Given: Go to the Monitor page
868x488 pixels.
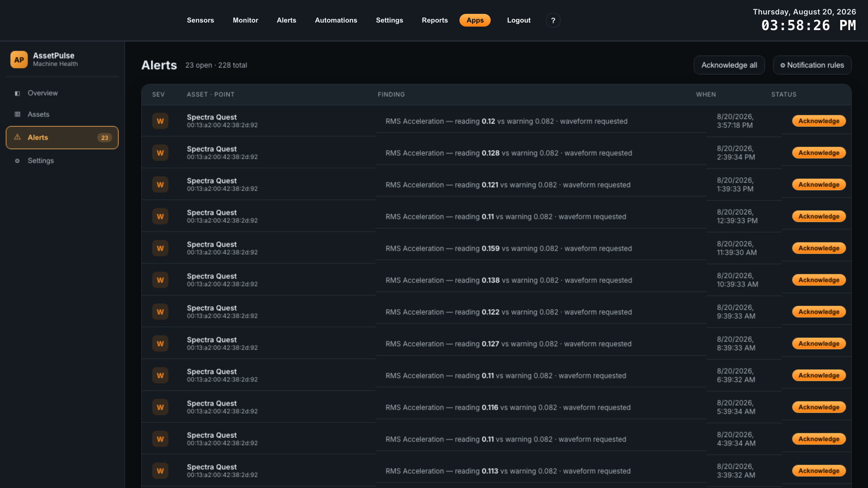Looking at the screenshot, I should (x=245, y=20).
